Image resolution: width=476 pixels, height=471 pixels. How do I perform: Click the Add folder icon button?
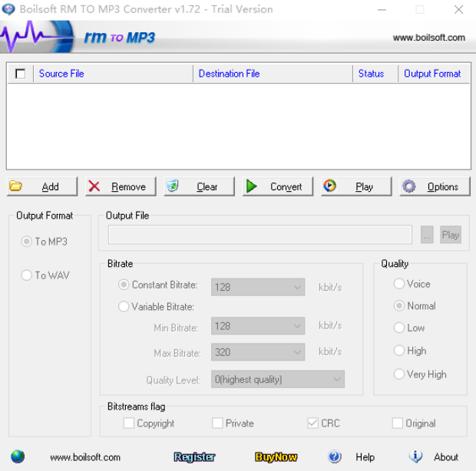pos(42,186)
